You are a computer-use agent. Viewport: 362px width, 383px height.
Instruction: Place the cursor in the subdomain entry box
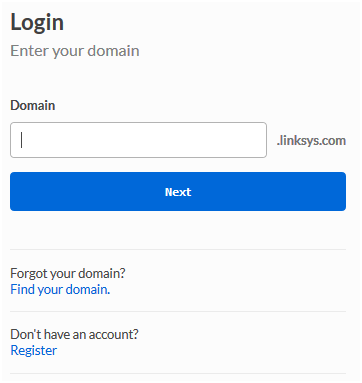coord(138,140)
